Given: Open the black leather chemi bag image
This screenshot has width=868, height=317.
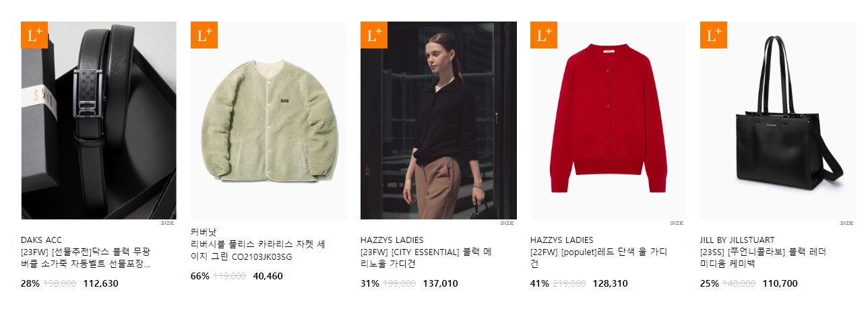Looking at the screenshot, I should coord(778,120).
